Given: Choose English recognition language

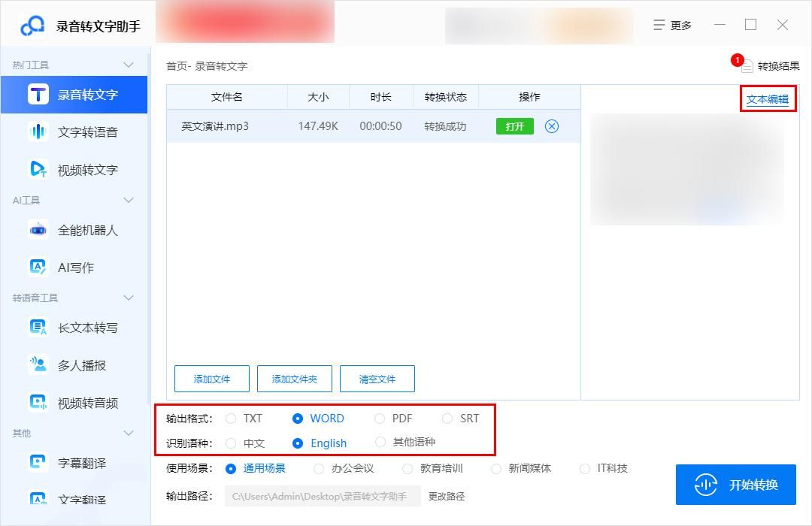Looking at the screenshot, I should [x=297, y=443].
